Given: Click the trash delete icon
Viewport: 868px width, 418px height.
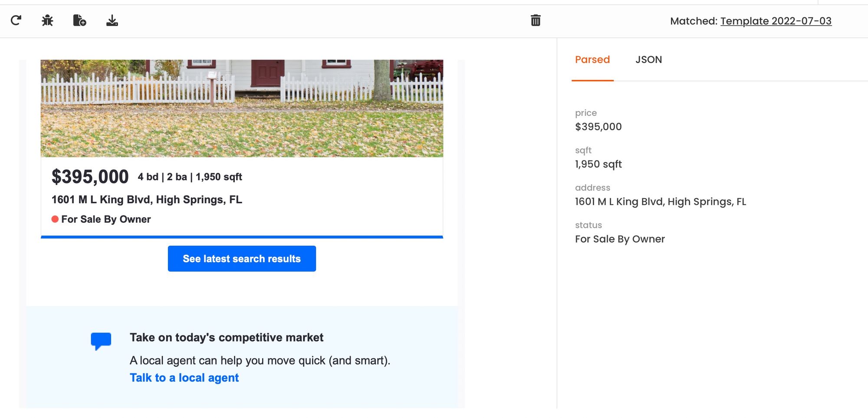Looking at the screenshot, I should [536, 20].
